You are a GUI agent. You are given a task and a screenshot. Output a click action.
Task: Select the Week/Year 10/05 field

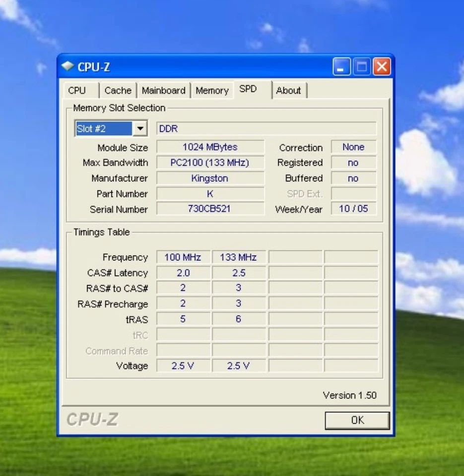(x=353, y=209)
